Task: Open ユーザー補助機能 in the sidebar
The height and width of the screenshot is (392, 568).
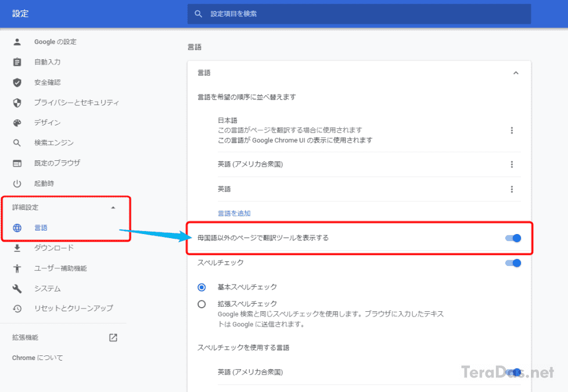Action: [x=60, y=268]
